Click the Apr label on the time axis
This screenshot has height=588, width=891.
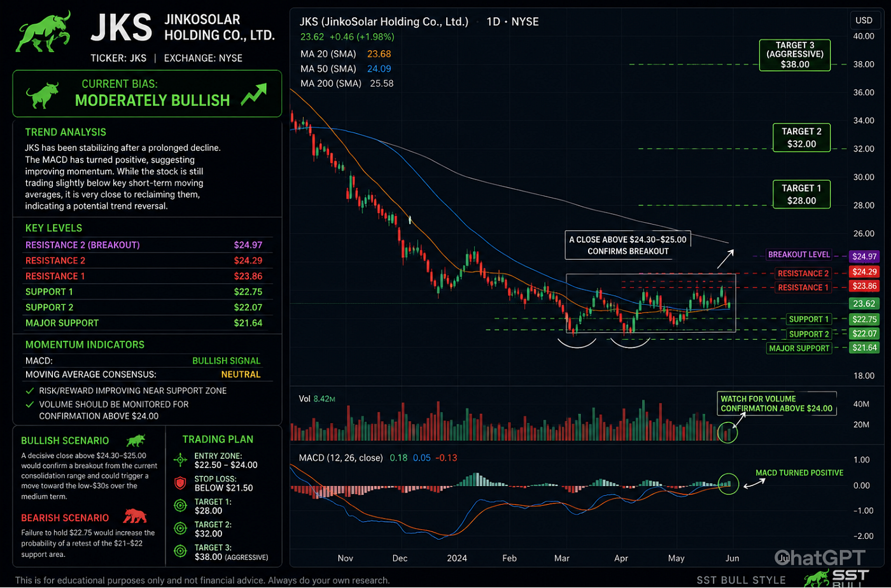click(621, 558)
